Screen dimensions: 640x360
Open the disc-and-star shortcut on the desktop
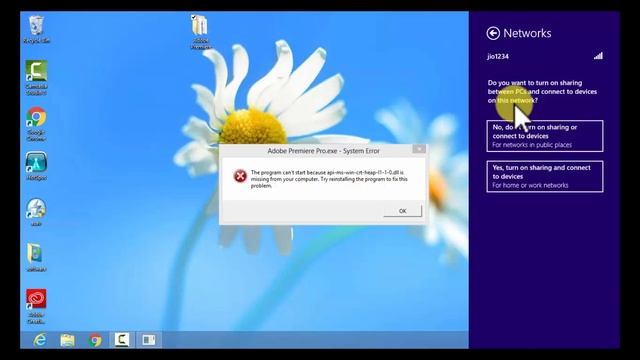pos(36,212)
